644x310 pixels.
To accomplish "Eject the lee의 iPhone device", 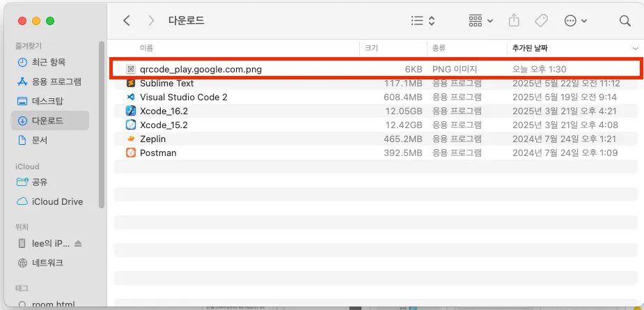I will pyautogui.click(x=78, y=243).
